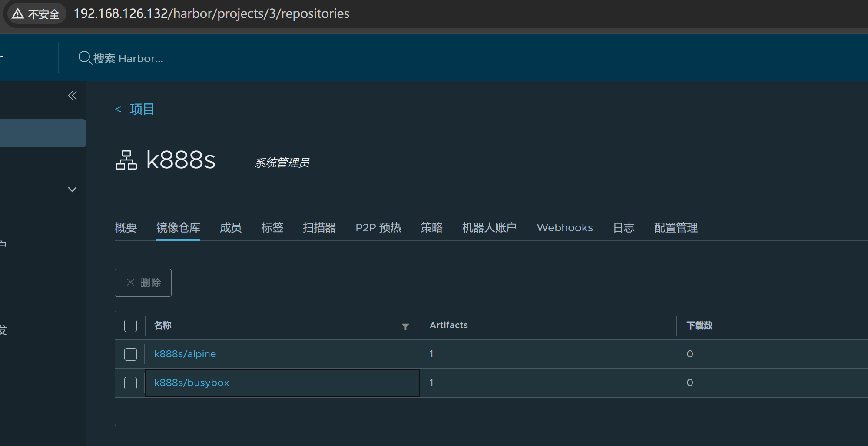The height and width of the screenshot is (446, 868).
Task: Click the name column filter icon
Action: [405, 326]
